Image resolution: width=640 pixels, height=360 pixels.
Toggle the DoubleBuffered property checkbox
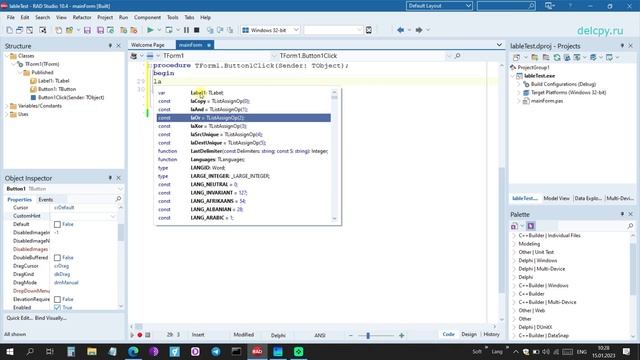point(58,258)
